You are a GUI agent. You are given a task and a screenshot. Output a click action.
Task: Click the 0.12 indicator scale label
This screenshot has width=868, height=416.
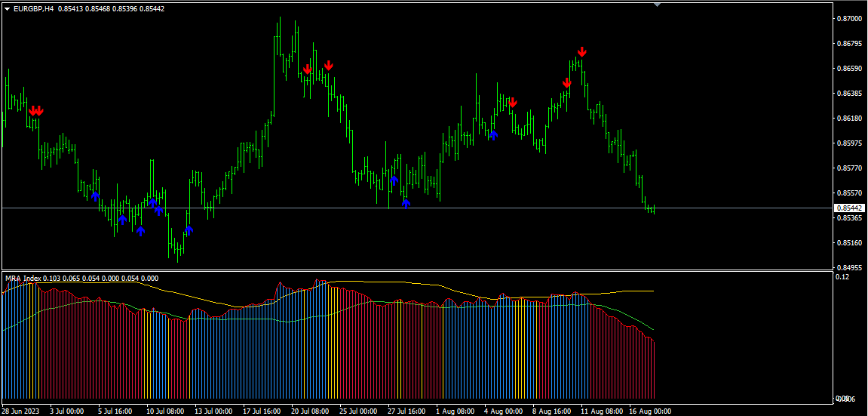(842, 277)
